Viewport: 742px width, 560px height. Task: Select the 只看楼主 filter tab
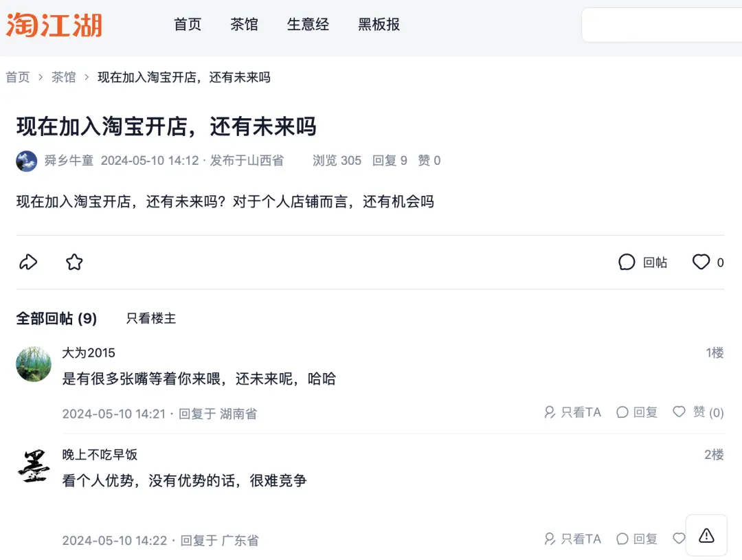click(151, 319)
